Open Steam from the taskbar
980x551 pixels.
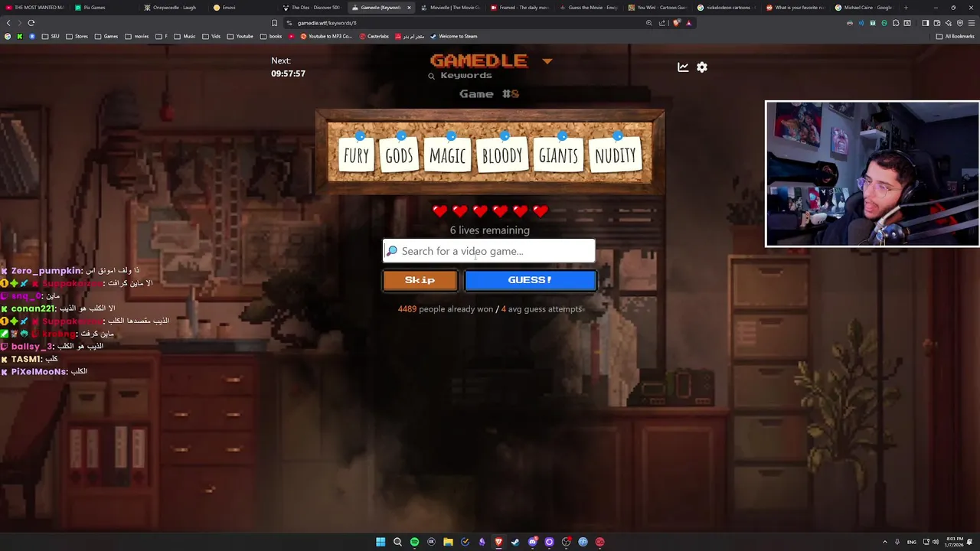515,542
